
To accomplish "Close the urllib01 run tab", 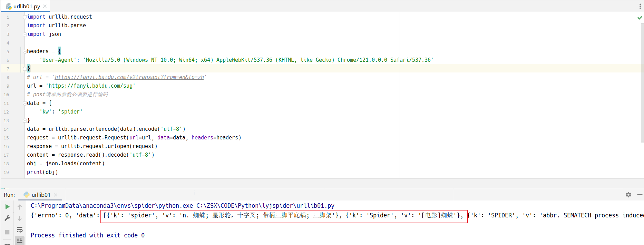I will click(x=56, y=195).
